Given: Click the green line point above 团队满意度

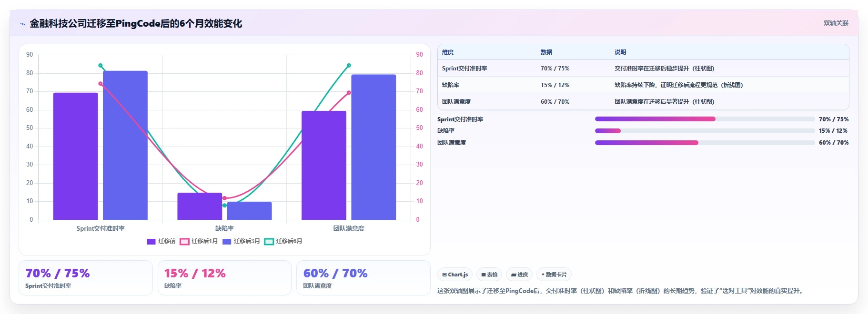Looking at the screenshot, I should point(349,66).
